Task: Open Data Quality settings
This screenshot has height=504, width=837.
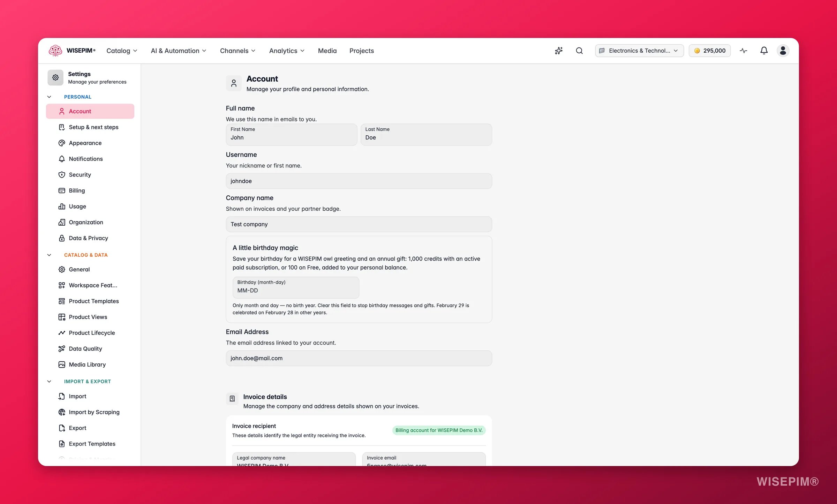Action: [90, 349]
